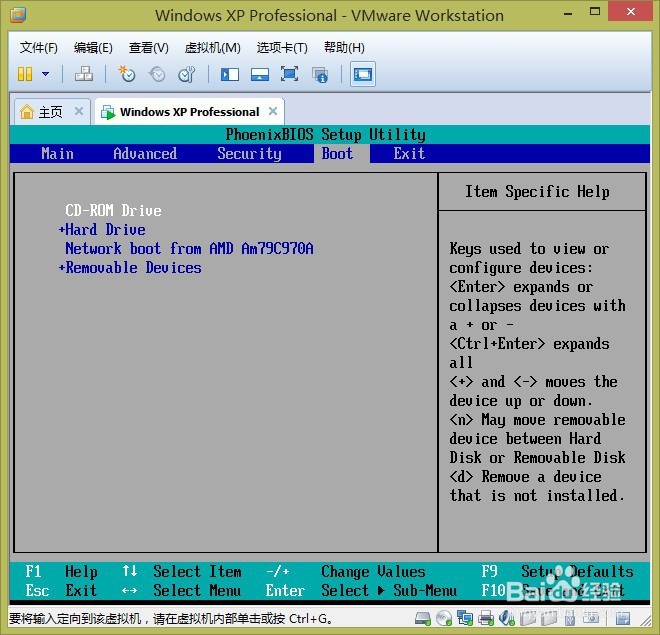Click Select Item label in footer

[197, 571]
